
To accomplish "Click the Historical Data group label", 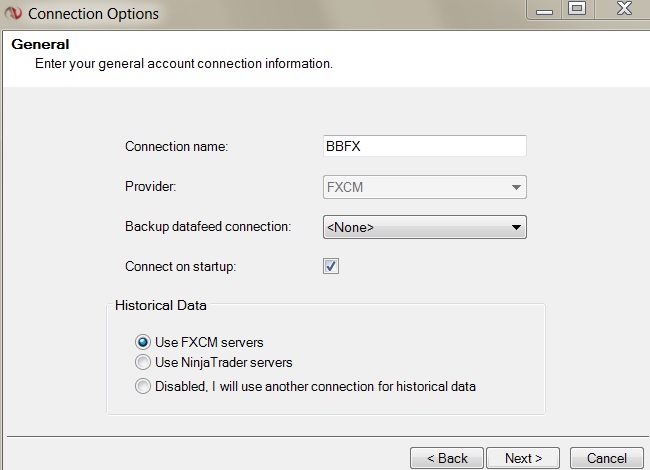I will click(x=161, y=304).
